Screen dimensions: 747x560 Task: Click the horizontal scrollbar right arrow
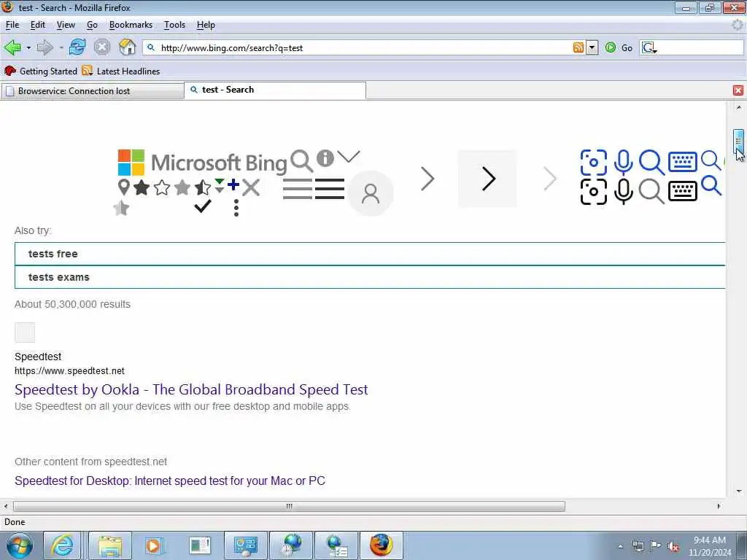click(719, 506)
